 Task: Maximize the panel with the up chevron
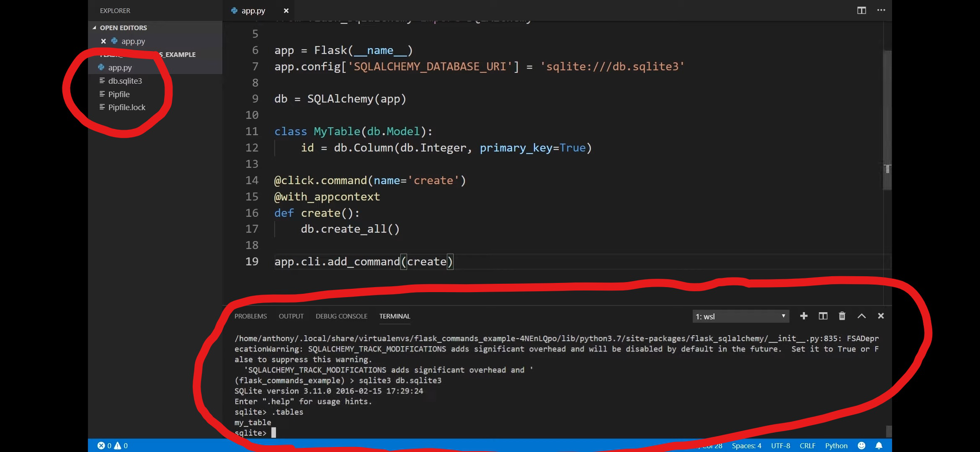[x=861, y=316]
